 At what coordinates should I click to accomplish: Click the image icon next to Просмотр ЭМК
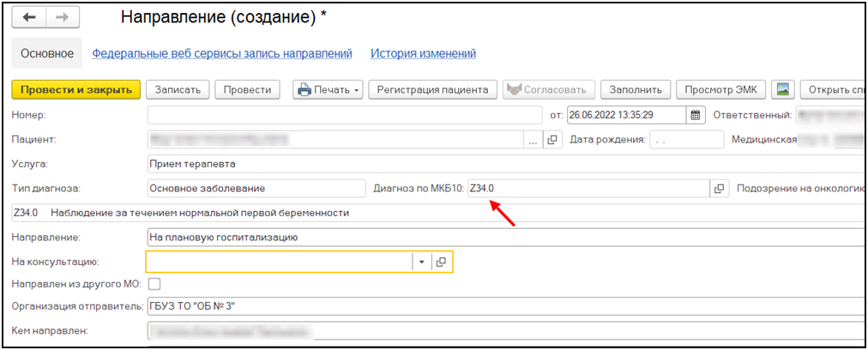[781, 89]
